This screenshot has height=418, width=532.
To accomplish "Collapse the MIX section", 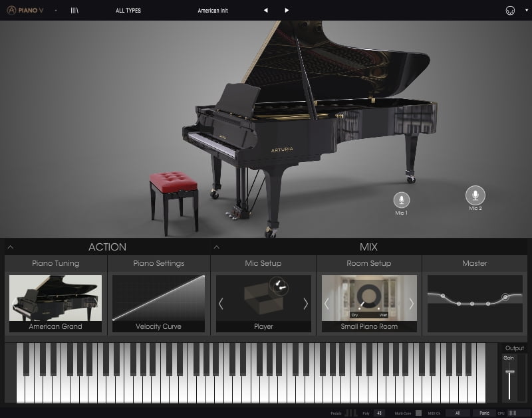I will click(217, 247).
